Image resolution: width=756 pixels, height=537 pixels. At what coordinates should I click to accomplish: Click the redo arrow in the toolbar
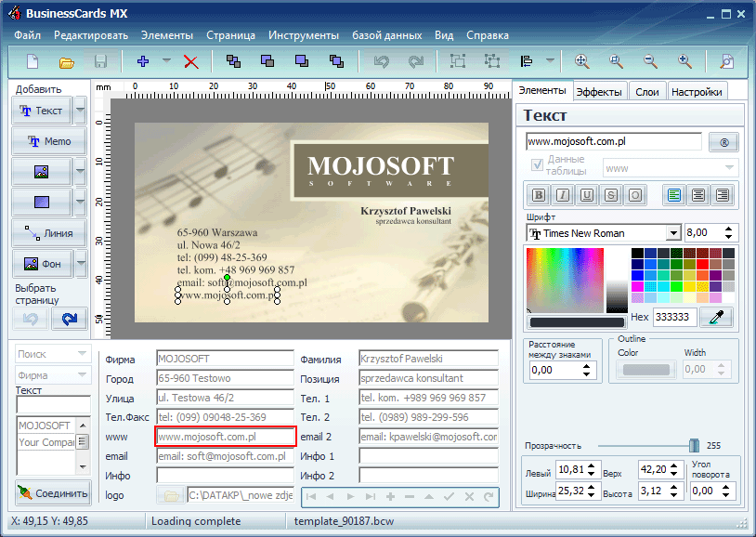[x=415, y=61]
